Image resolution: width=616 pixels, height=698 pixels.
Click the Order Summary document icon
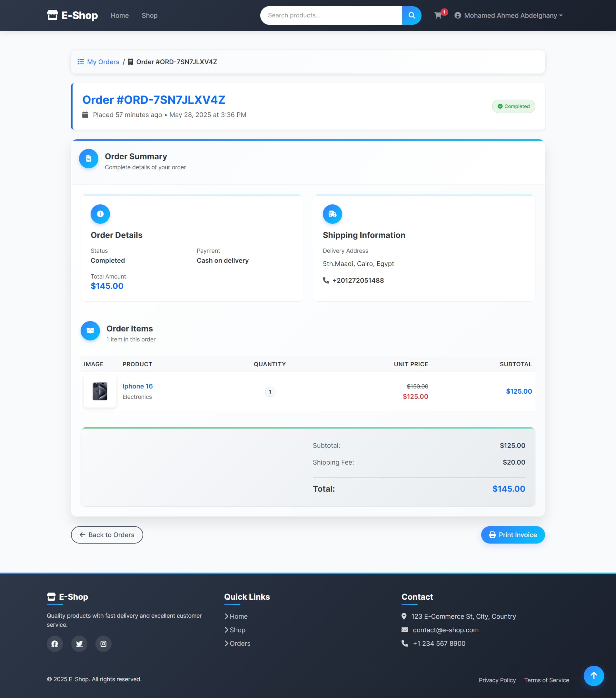[88, 158]
